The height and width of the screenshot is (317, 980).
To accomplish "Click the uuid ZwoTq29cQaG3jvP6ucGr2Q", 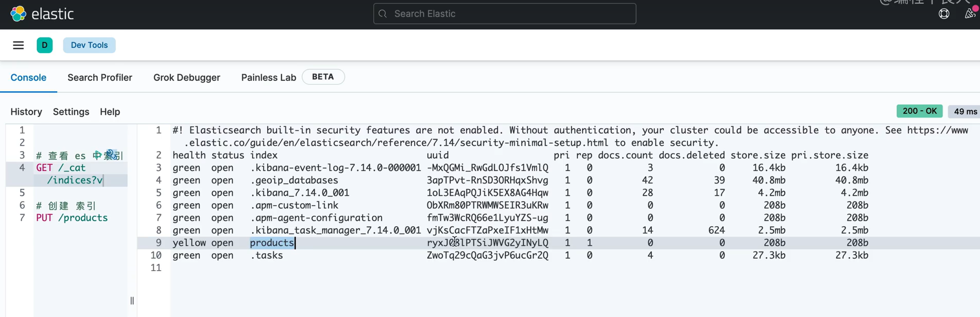I will [488, 255].
